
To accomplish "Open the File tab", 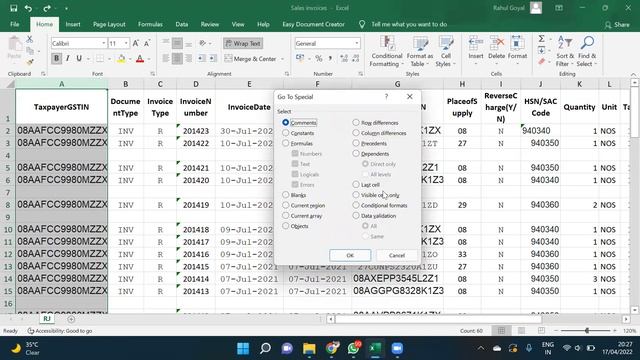I will pyautogui.click(x=15, y=24).
